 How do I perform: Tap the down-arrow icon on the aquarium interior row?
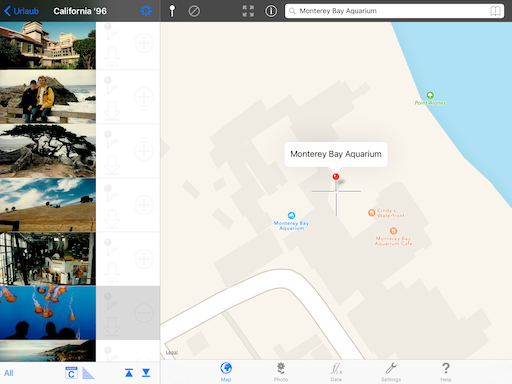coord(112,273)
